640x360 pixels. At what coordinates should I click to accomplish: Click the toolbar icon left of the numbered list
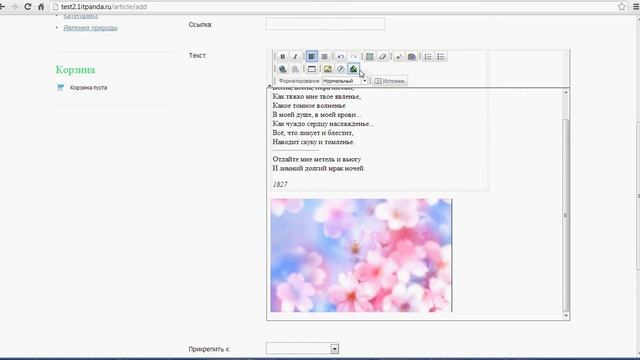click(x=411, y=56)
